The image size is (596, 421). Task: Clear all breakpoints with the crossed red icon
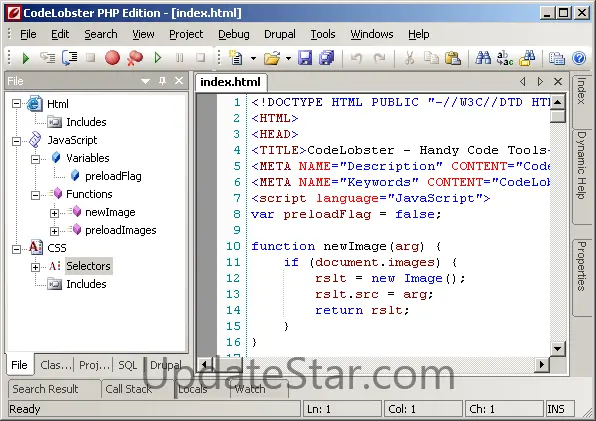(135, 58)
